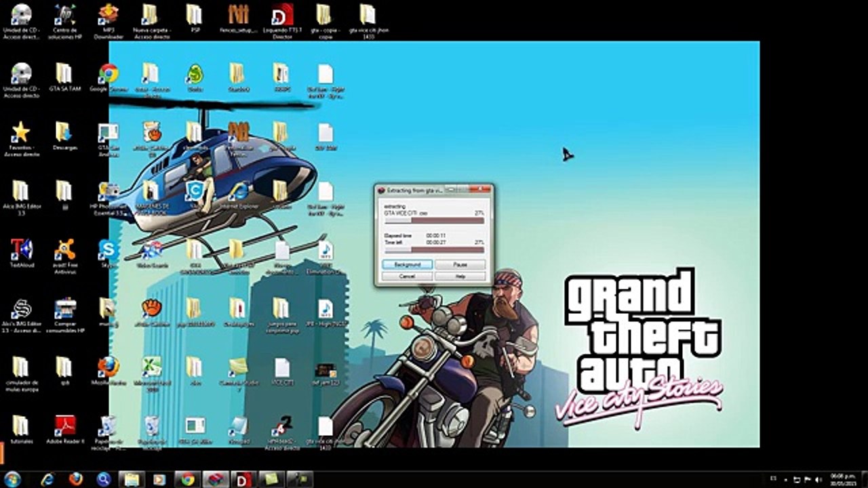Open the VICE CITI file on desktop
Viewport: 868px width, 488px height.
[x=282, y=371]
